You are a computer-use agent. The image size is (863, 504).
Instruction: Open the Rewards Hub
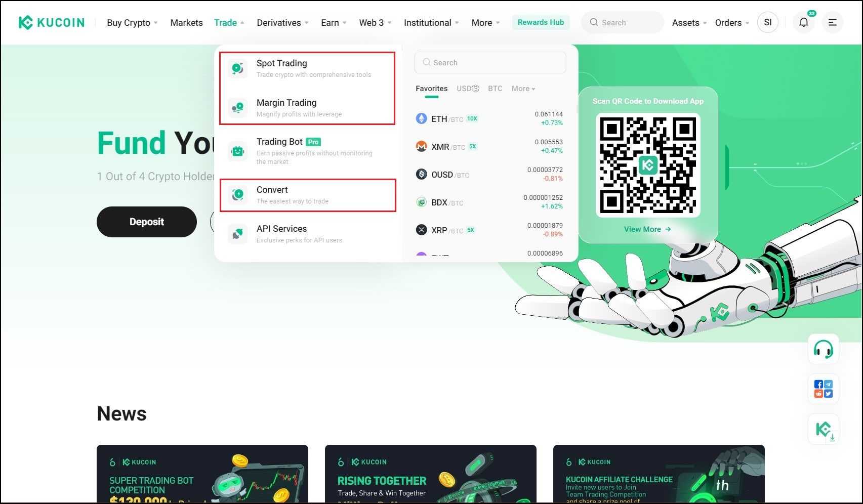540,22
